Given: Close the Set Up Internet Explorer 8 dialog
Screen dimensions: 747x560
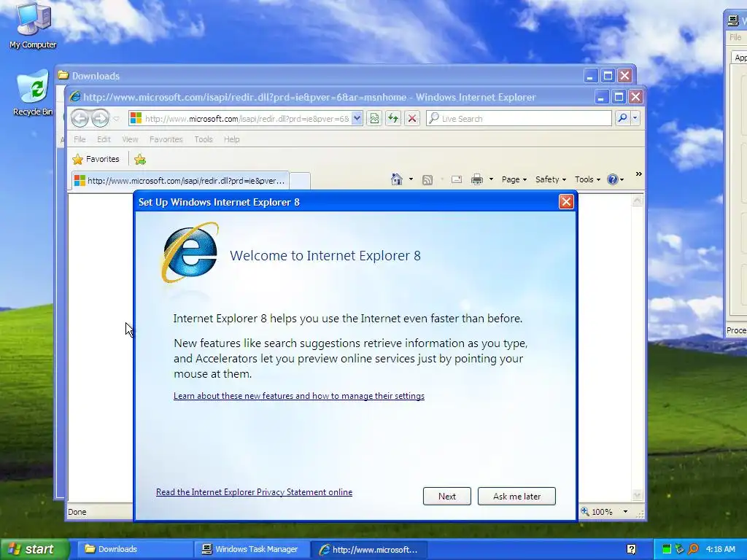Looking at the screenshot, I should pyautogui.click(x=566, y=202).
